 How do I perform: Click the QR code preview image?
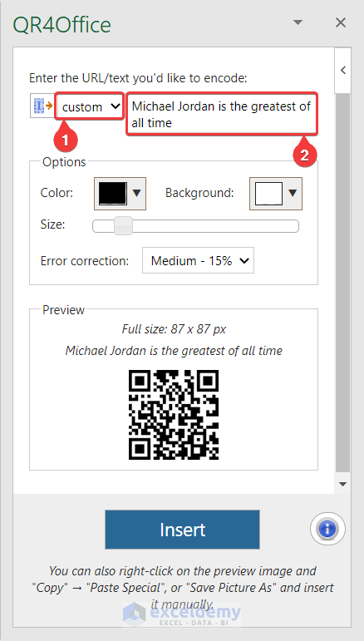point(174,415)
